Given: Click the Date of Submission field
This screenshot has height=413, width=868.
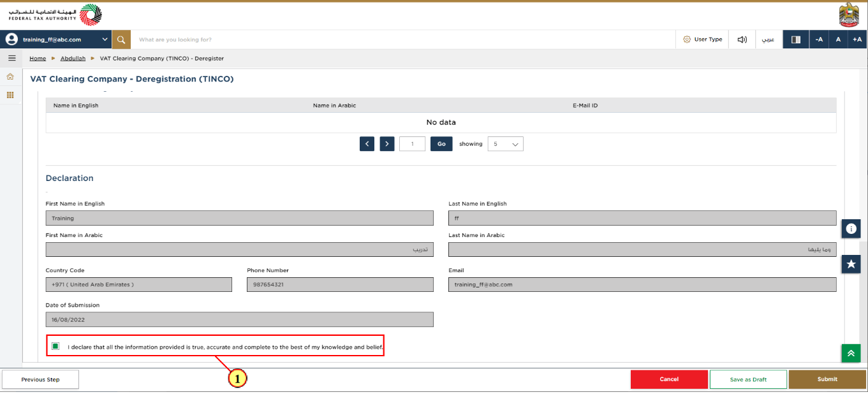Looking at the screenshot, I should pos(240,319).
